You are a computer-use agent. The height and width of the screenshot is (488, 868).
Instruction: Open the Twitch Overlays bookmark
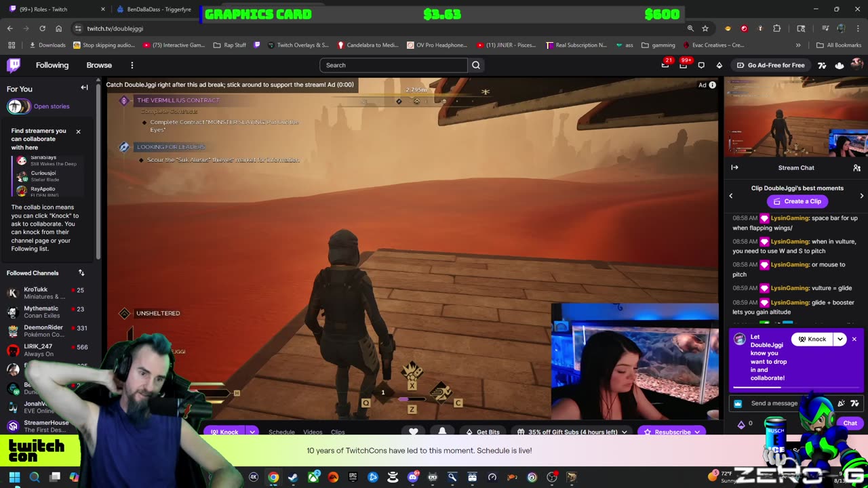[298, 45]
